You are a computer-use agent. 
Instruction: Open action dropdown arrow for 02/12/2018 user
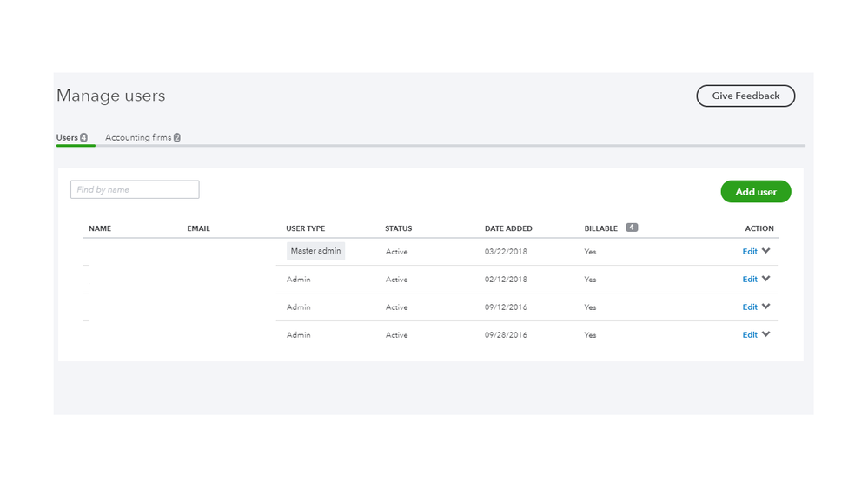[765, 279]
